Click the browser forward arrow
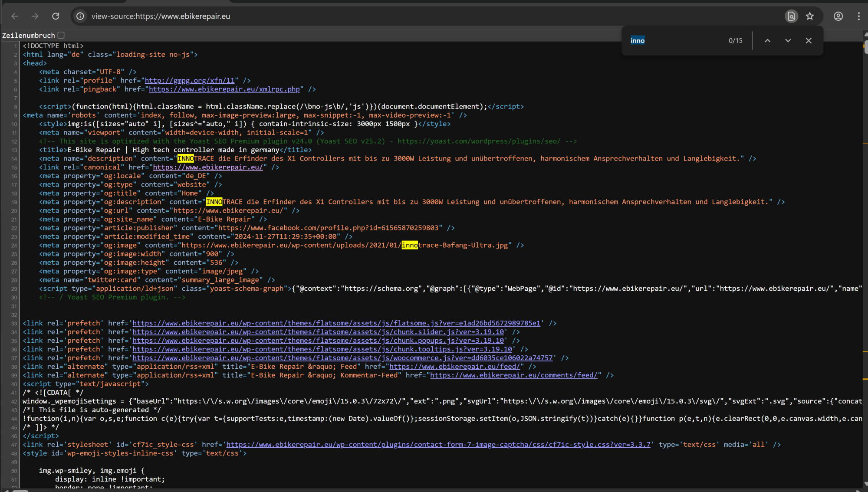Viewport: 868px width, 492px height. 35,16
